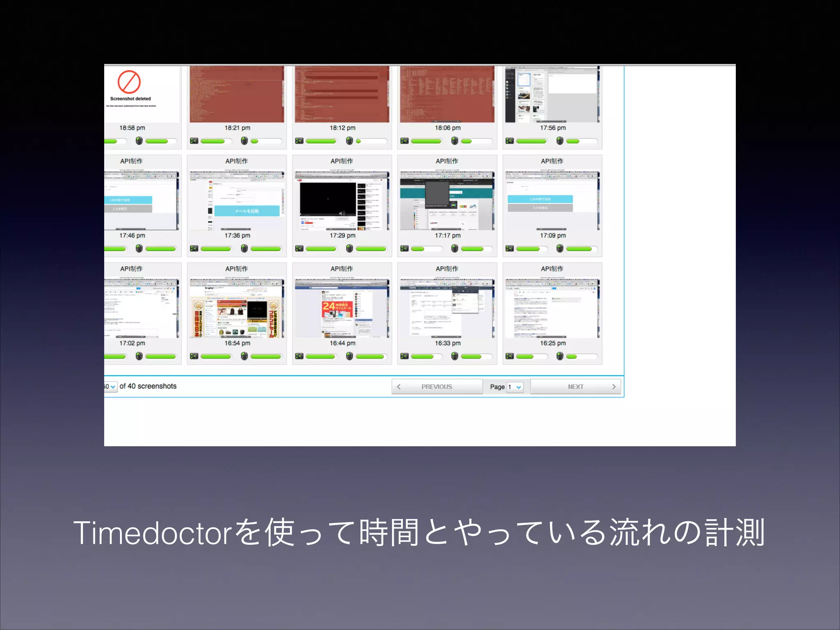The width and height of the screenshot is (840, 630).
Task: Click the '17:56 pm' timestamp
Action: [x=553, y=128]
